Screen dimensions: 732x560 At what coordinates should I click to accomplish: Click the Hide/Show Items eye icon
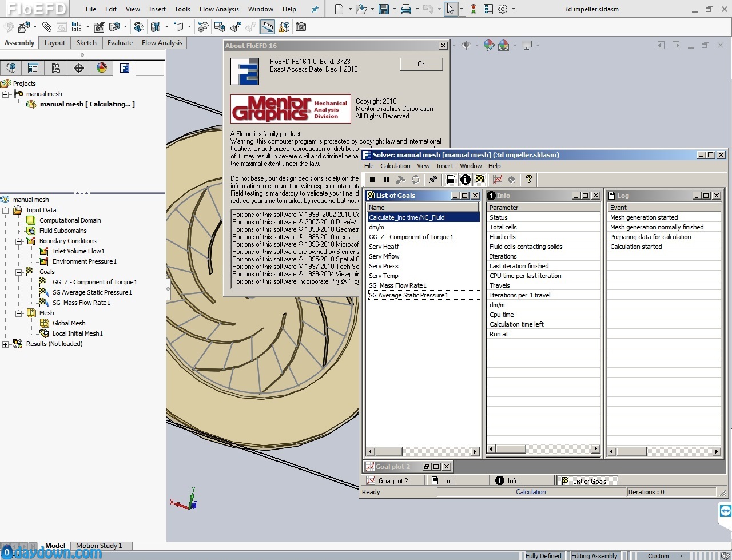(x=466, y=45)
